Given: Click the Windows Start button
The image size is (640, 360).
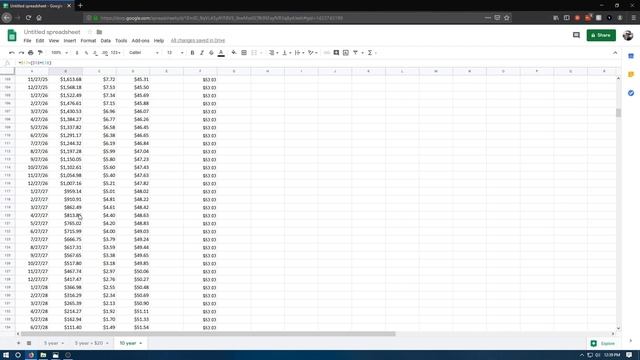Looking at the screenshot, I should click(6, 355).
